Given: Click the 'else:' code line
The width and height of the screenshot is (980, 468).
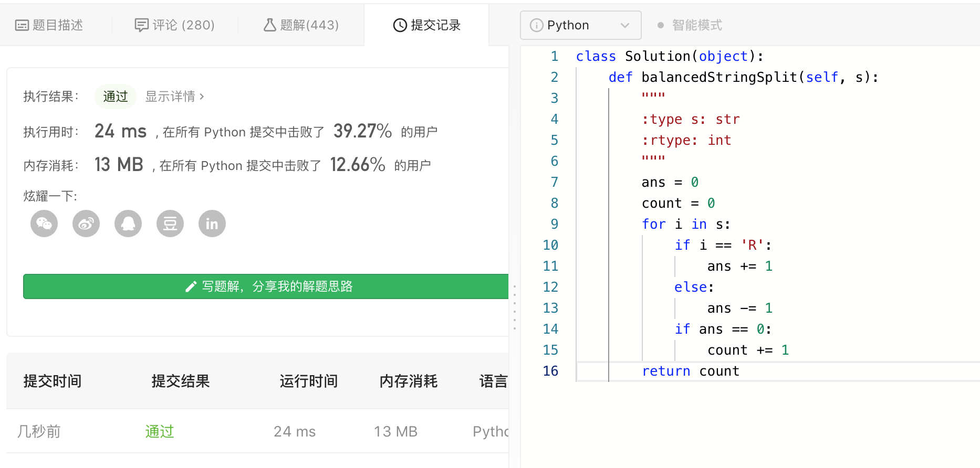Looking at the screenshot, I should (694, 287).
